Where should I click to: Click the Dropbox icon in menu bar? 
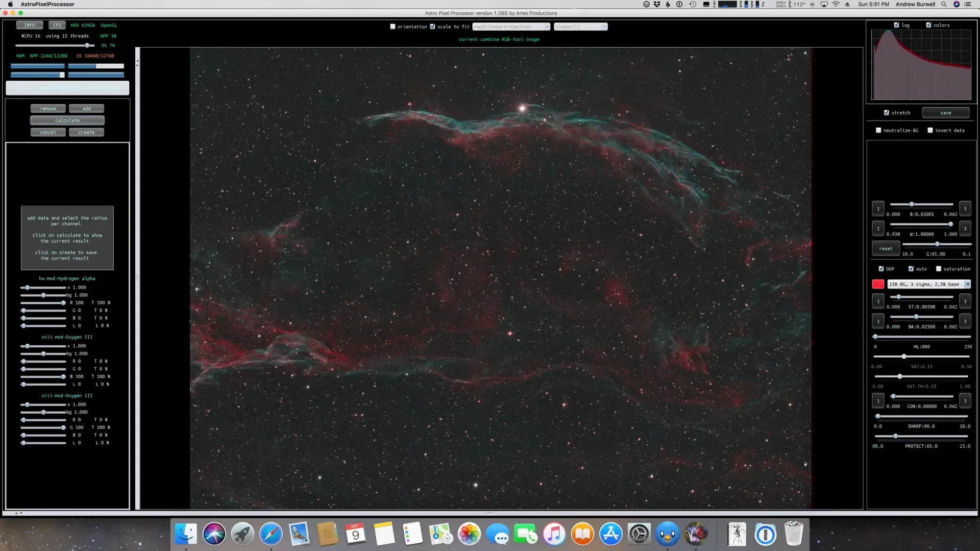(657, 4)
